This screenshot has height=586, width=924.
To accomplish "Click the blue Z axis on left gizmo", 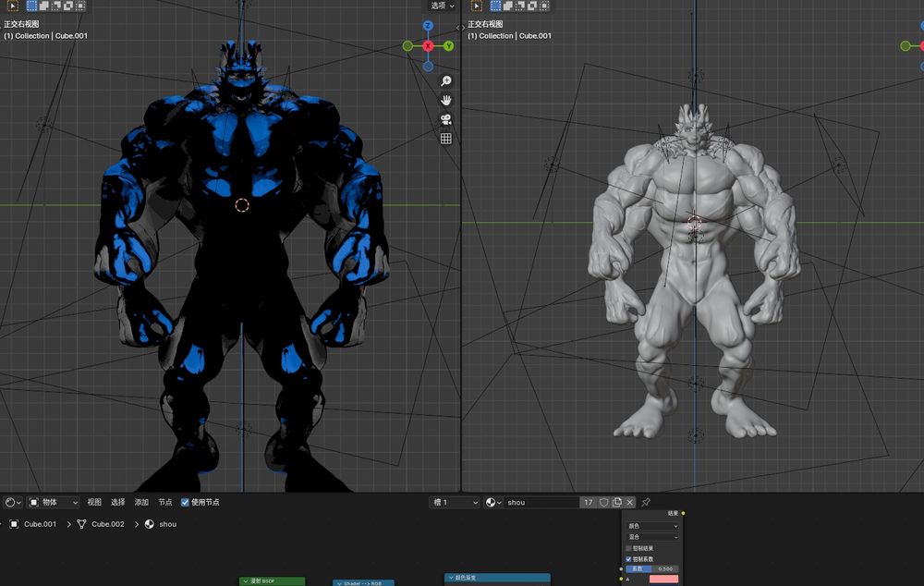I will (x=428, y=26).
